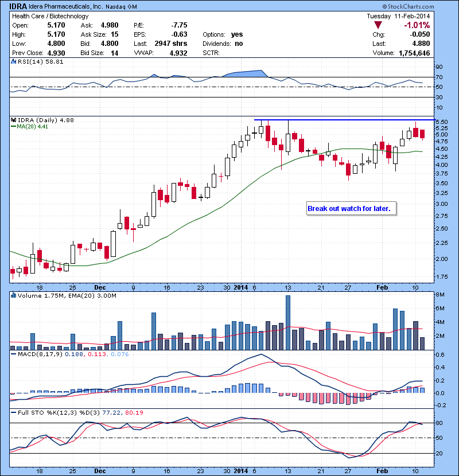Click the Last 2947 shrs value
The height and width of the screenshot is (476, 459).
click(171, 44)
